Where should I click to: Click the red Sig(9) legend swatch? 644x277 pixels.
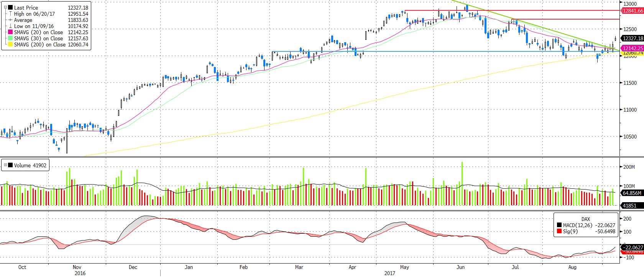(559, 231)
